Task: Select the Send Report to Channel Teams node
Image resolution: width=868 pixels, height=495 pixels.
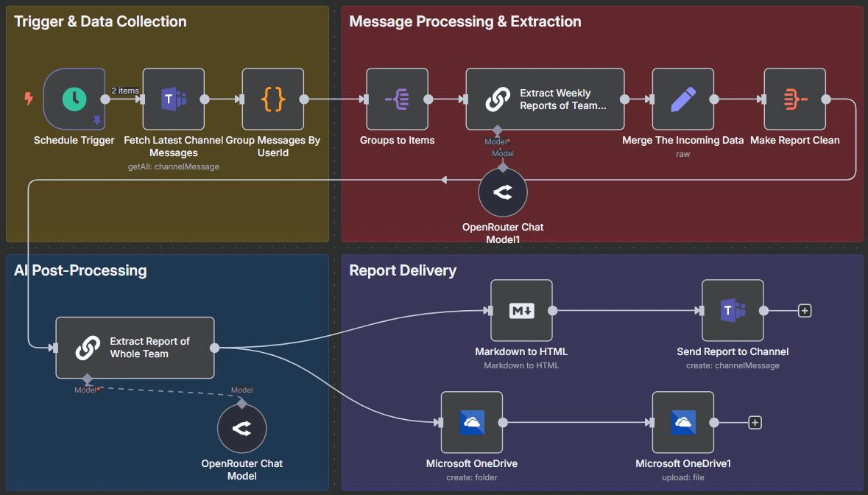Action: (x=733, y=310)
